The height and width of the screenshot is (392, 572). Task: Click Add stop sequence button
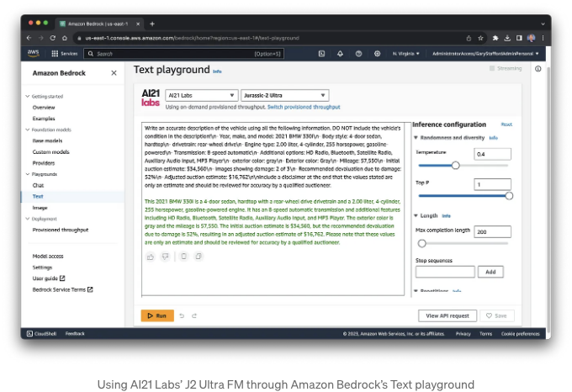pos(490,272)
